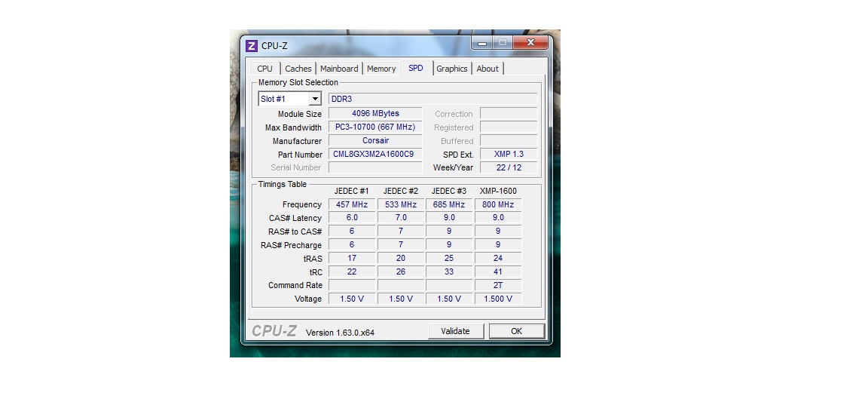The image size is (868, 411).
Task: Click the XMP-1600 column header
Action: tap(498, 191)
